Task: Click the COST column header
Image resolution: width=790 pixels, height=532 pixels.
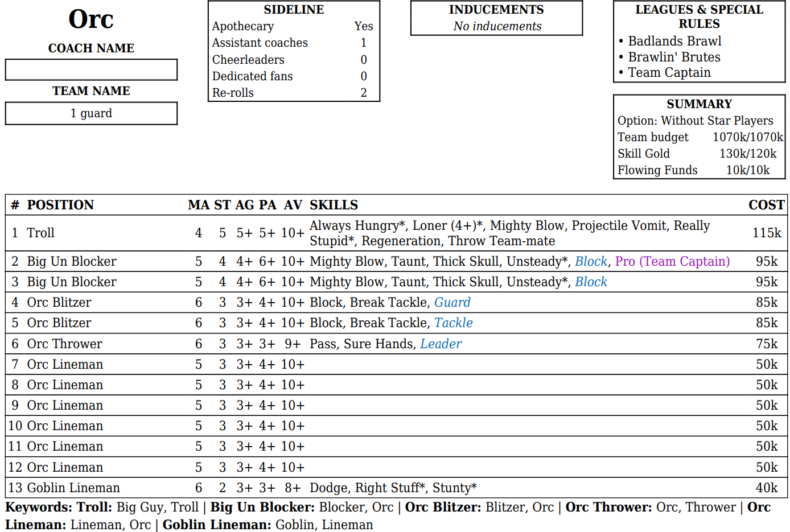Action: coord(767,205)
